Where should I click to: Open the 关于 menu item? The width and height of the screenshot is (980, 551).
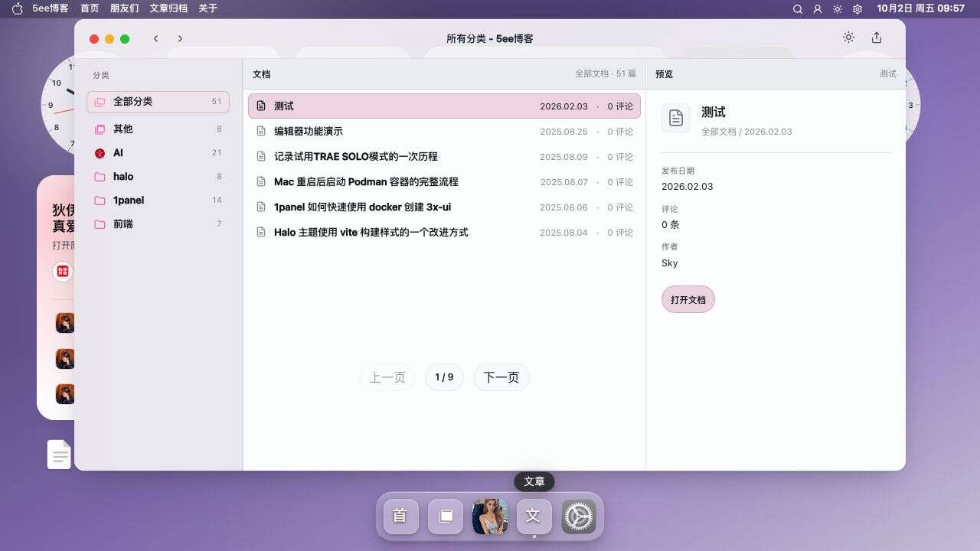[x=207, y=8]
